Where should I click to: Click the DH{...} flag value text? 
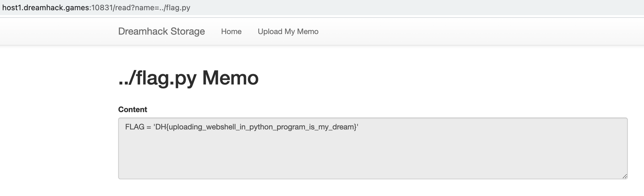pyautogui.click(x=256, y=127)
